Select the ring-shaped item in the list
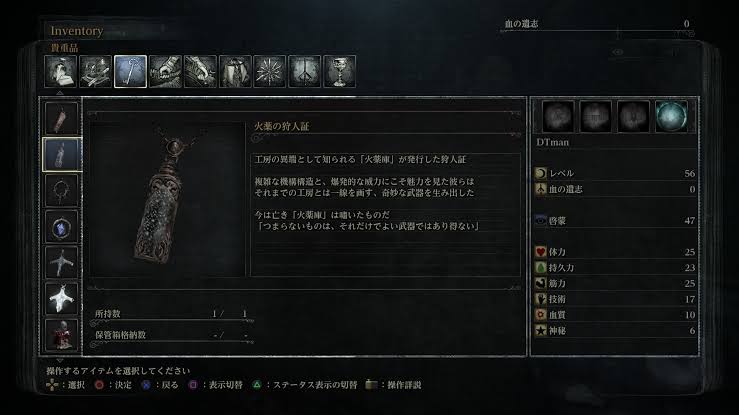The image size is (739, 415). 61,190
